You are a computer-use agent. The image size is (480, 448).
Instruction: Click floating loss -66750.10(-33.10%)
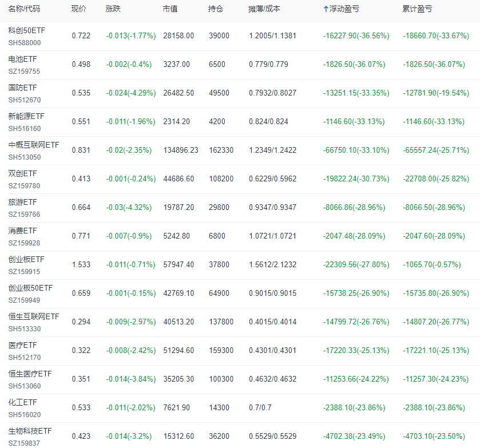tap(356, 150)
